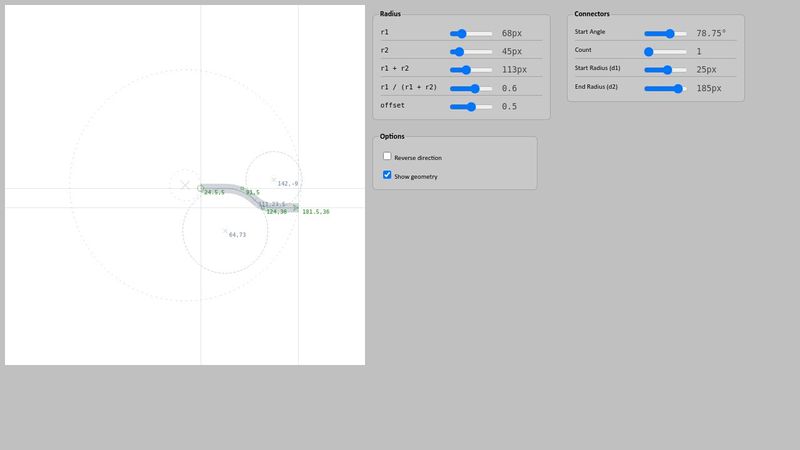Click the End Radius (d2) slider
This screenshot has height=450, width=800.
point(665,88)
